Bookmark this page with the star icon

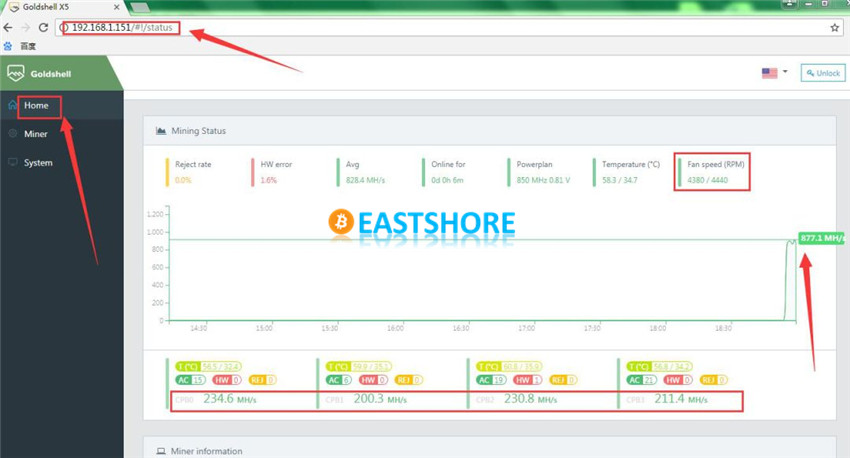[x=834, y=28]
